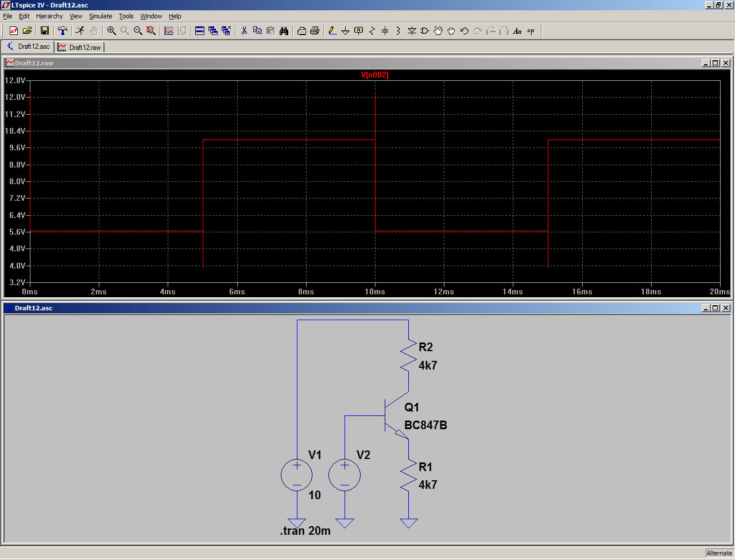Print with the printer icon
This screenshot has height=560, width=735.
point(315,31)
